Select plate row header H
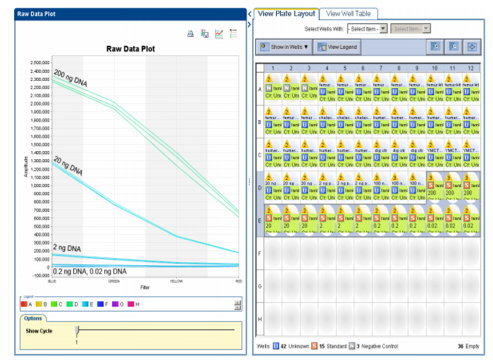This screenshot has width=493, height=361. click(x=260, y=319)
